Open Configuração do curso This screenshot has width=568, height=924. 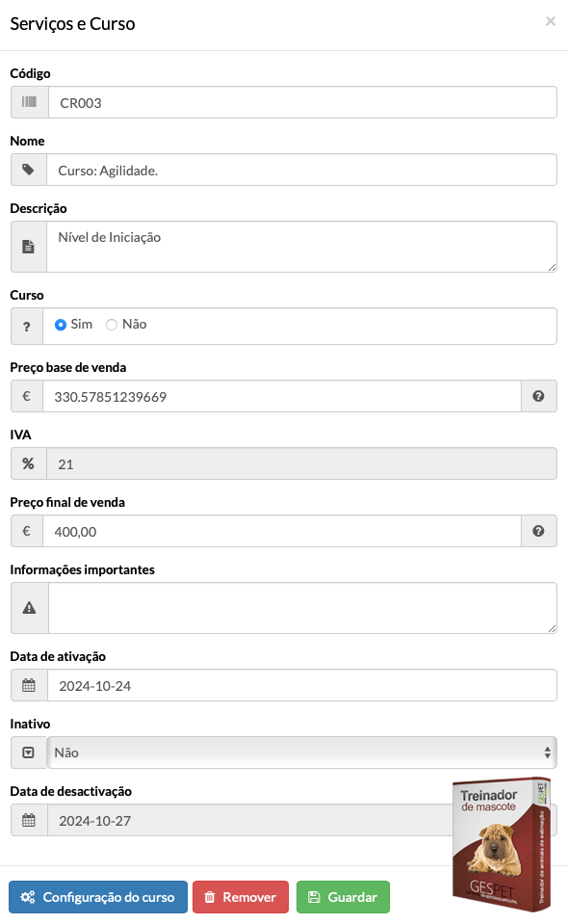(98, 897)
